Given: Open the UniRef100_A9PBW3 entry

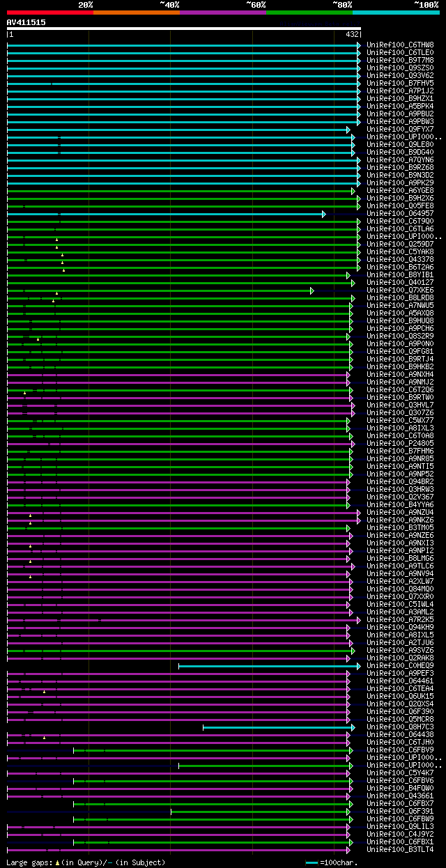Looking at the screenshot, I should pyautogui.click(x=400, y=121).
